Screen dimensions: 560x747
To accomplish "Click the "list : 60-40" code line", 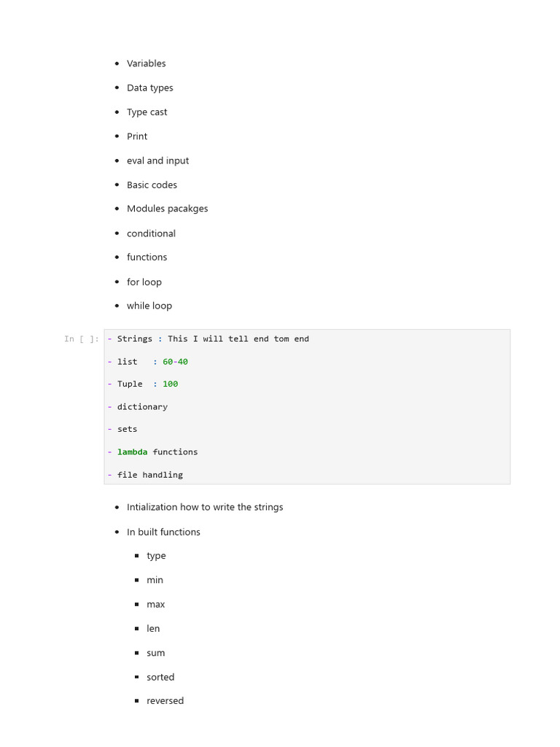I will tap(152, 362).
